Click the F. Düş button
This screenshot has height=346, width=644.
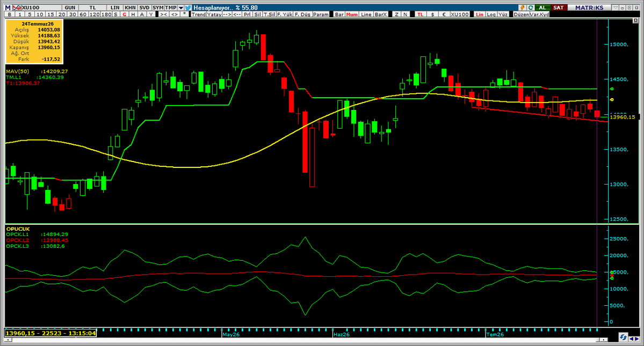(303, 14)
